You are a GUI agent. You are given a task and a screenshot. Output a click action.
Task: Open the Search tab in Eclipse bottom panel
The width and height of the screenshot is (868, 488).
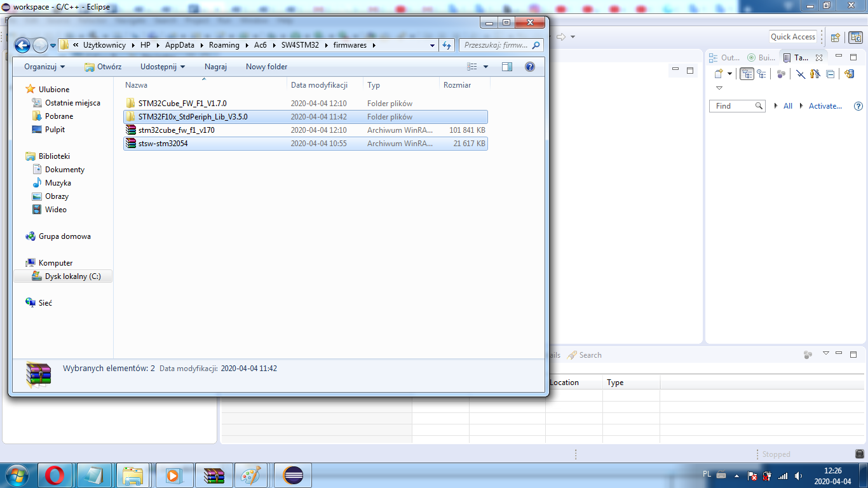(585, 355)
